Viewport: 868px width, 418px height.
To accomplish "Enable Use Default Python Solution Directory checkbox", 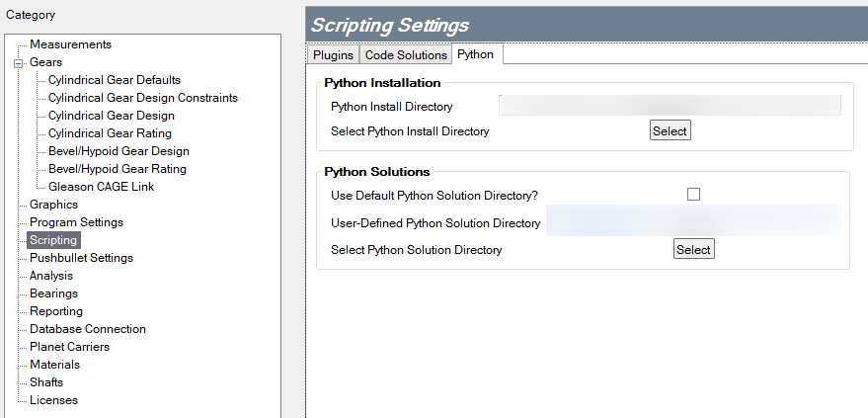I will point(693,195).
